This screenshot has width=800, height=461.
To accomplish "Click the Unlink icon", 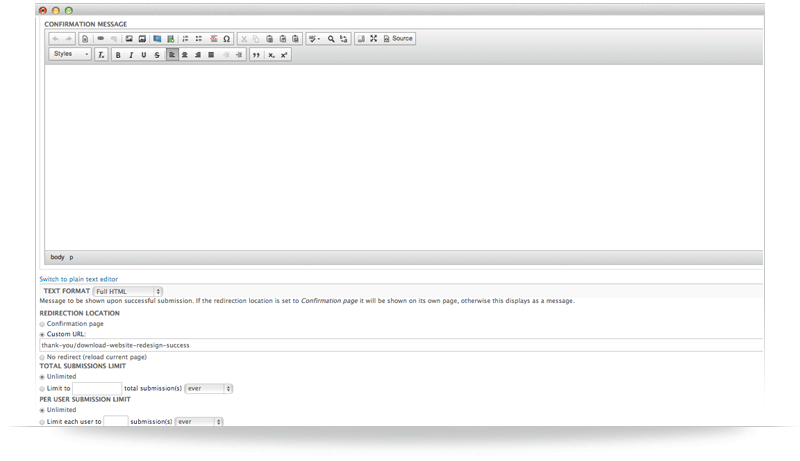I will [x=114, y=39].
